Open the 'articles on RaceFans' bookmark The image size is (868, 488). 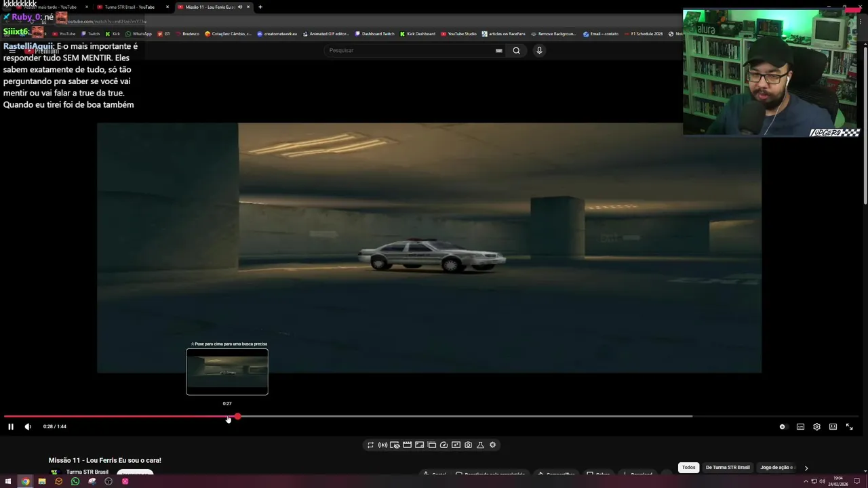504,34
